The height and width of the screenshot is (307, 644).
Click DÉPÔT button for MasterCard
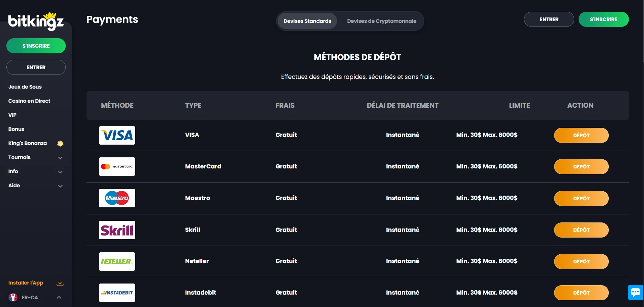pos(581,167)
